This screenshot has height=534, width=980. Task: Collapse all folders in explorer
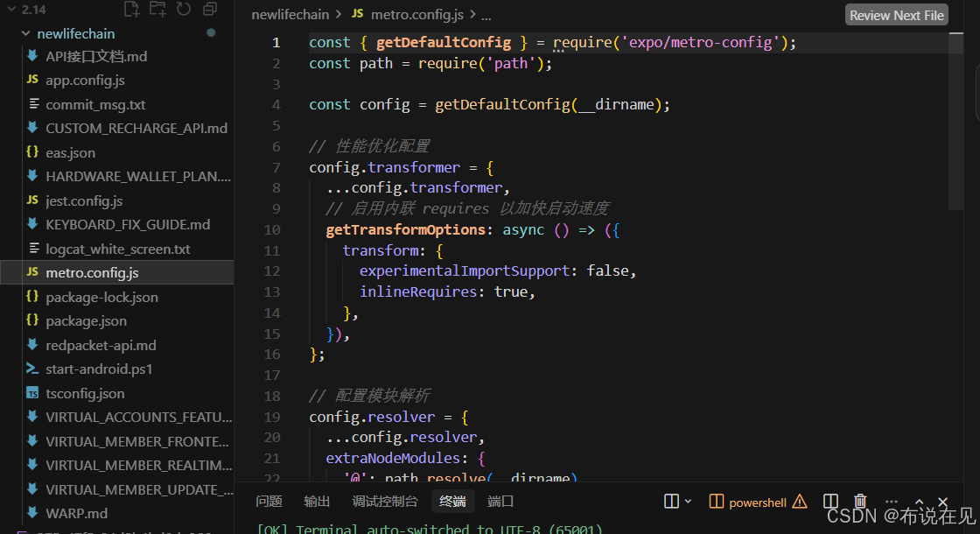point(210,9)
